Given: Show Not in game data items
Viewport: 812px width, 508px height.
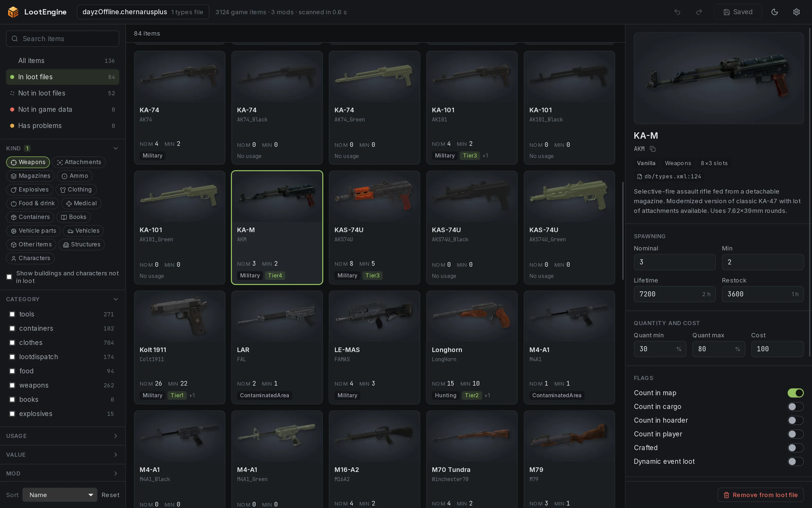Looking at the screenshot, I should point(63,109).
